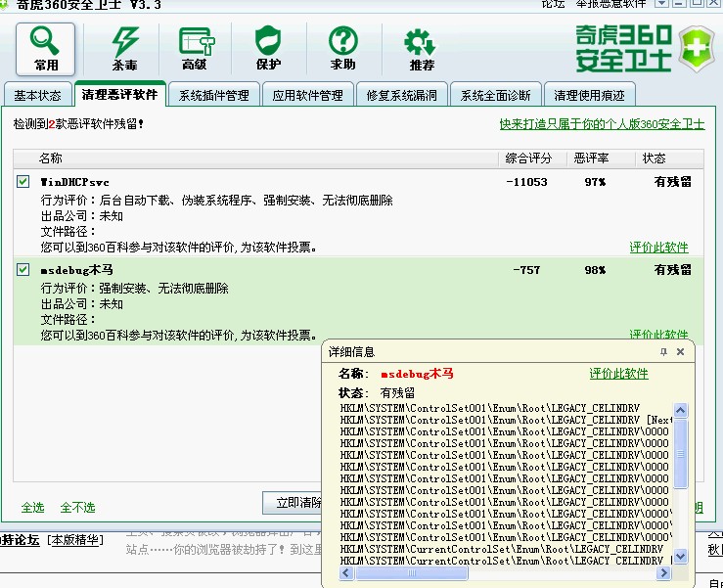This screenshot has width=723, height=588.
Task: Pin the 详细信息 popup with pushpin icon
Action: coord(663,352)
